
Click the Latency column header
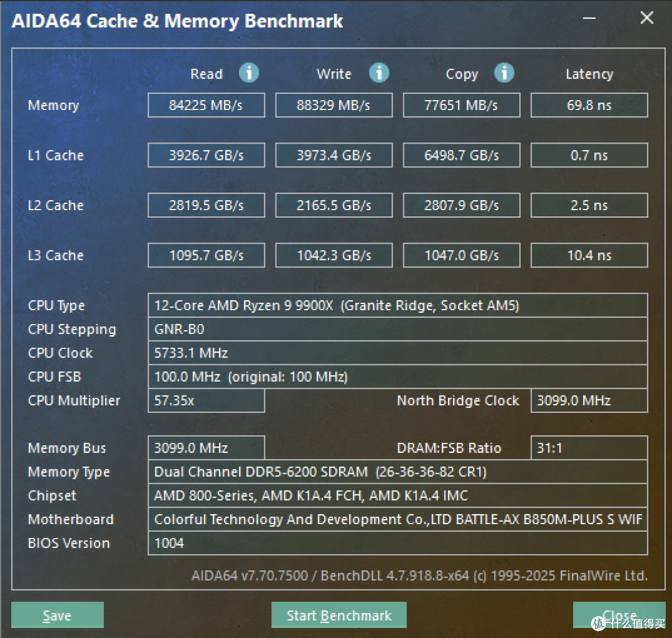click(589, 75)
